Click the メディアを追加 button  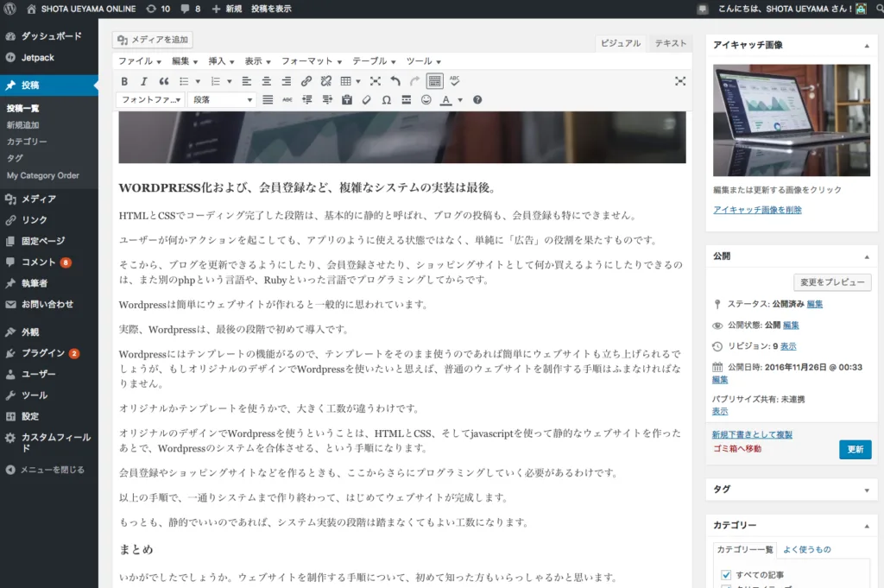point(153,40)
